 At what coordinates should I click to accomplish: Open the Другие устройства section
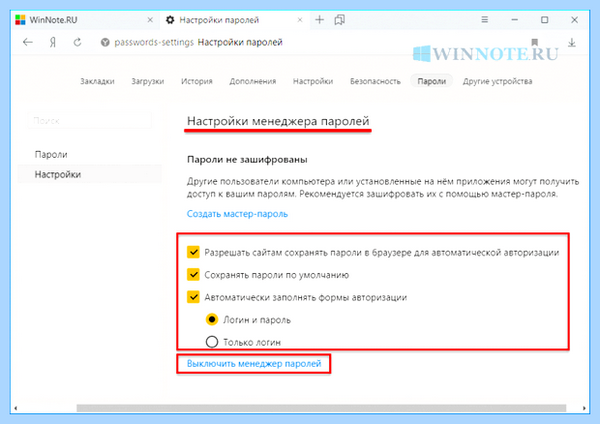click(497, 81)
